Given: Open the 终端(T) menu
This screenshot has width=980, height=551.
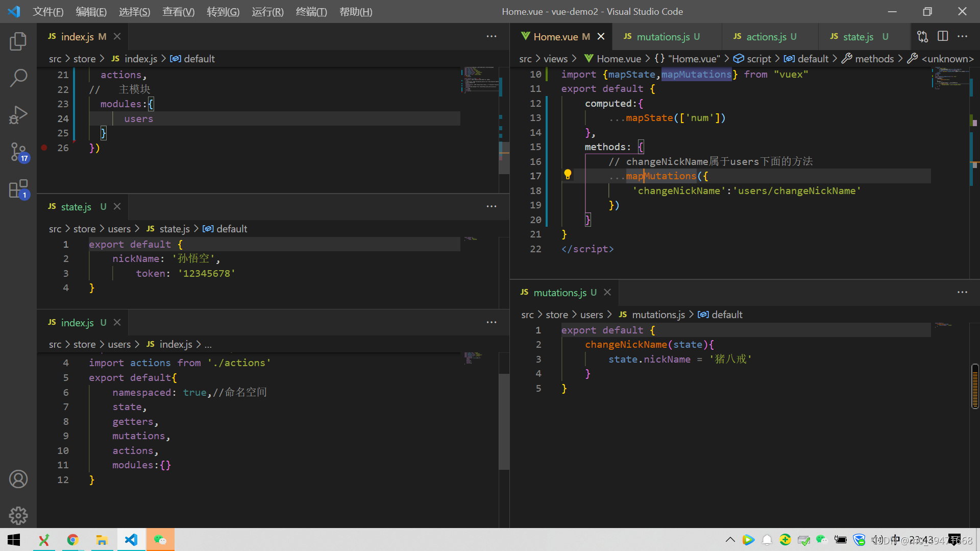Looking at the screenshot, I should [x=311, y=11].
